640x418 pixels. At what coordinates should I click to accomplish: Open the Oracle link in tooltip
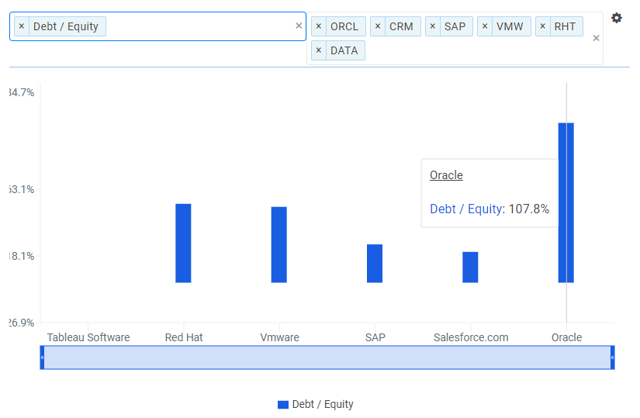[446, 175]
